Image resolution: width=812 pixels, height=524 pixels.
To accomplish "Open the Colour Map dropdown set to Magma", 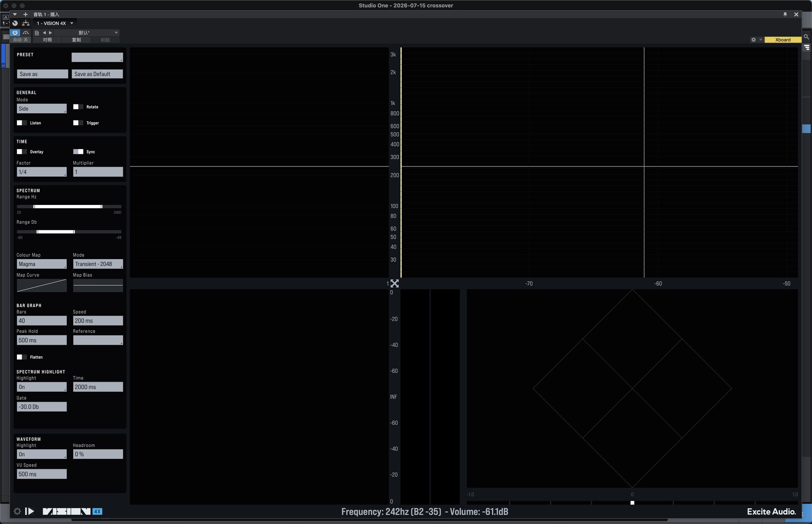I will coord(41,264).
